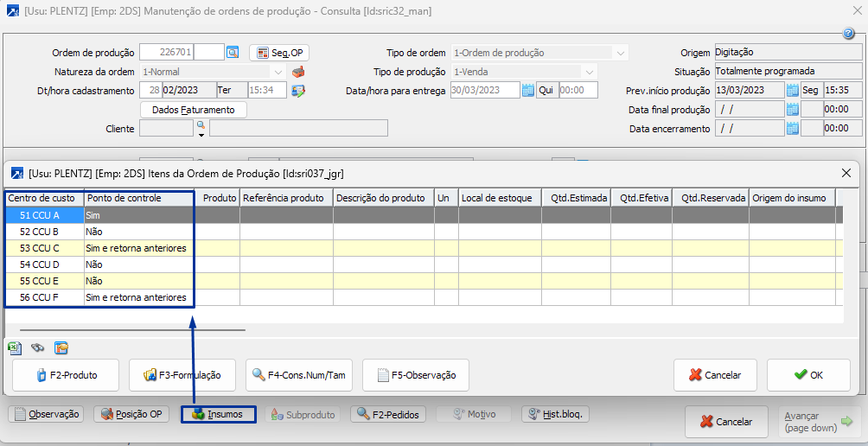Open calendar for Data encerramento
Screen dimensions: 868x446
792,129
